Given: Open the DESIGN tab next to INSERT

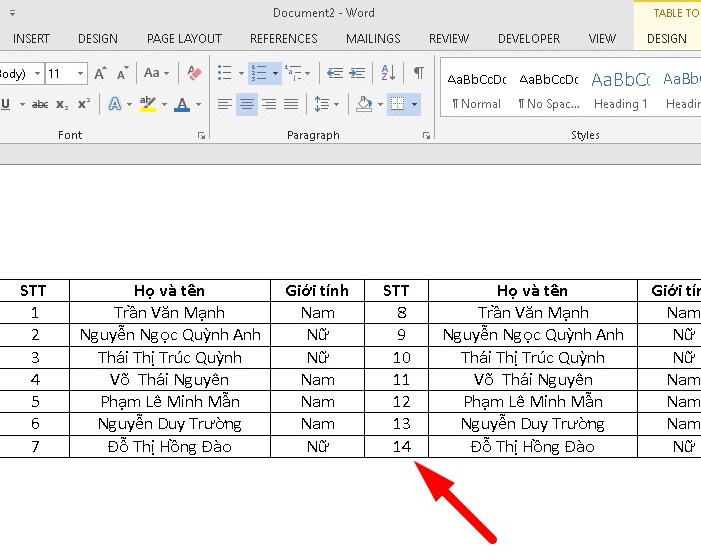Looking at the screenshot, I should 98,39.
